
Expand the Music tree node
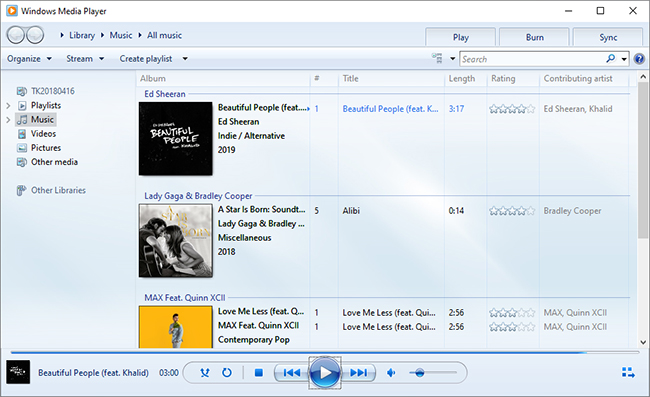click(8, 120)
